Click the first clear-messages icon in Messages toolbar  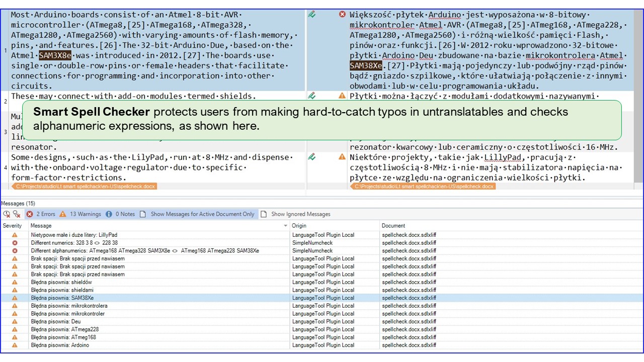[x=7, y=214]
